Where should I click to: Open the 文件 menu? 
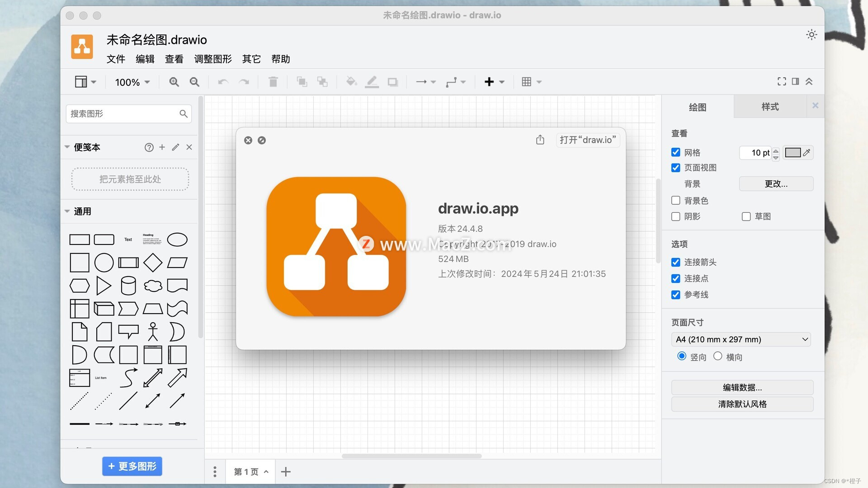point(116,59)
